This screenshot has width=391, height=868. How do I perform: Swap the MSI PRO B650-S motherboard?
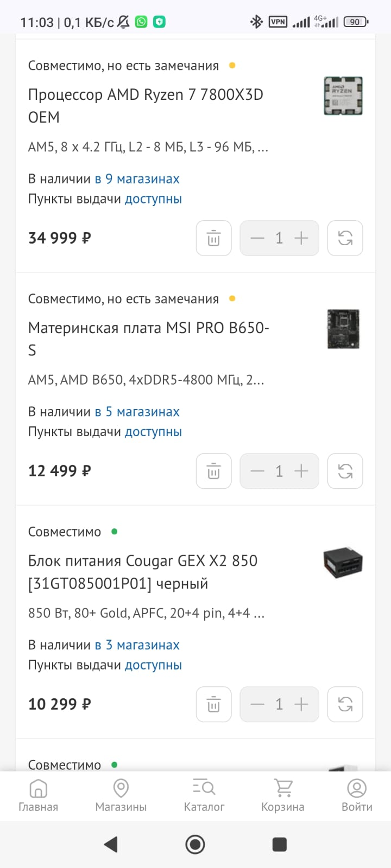click(345, 471)
